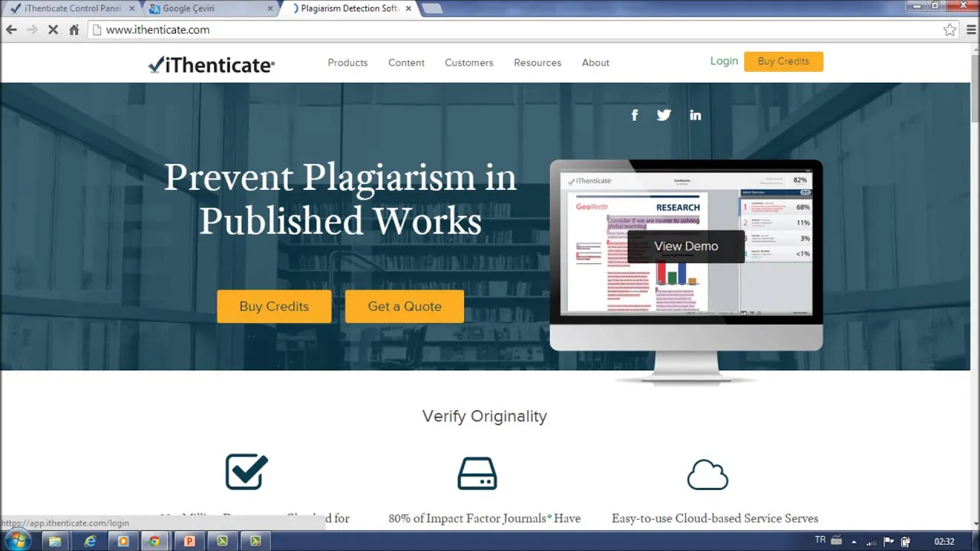Open the second green taskbar app icon

pyautogui.click(x=256, y=541)
